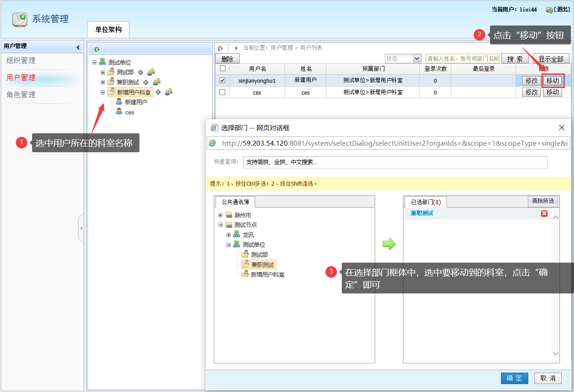Select the 公共通讯簿 tab in dialog
The image size is (574, 392).
(235, 202)
